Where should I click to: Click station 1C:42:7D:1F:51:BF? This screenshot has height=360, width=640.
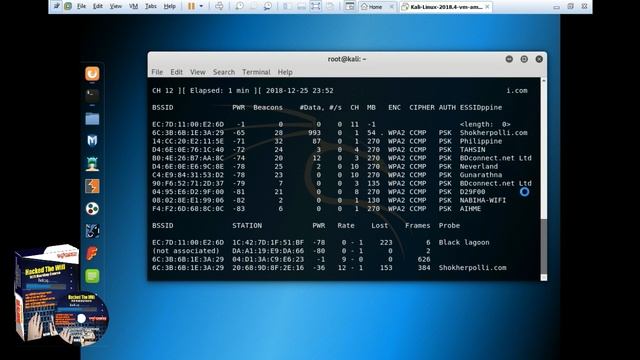point(268,242)
